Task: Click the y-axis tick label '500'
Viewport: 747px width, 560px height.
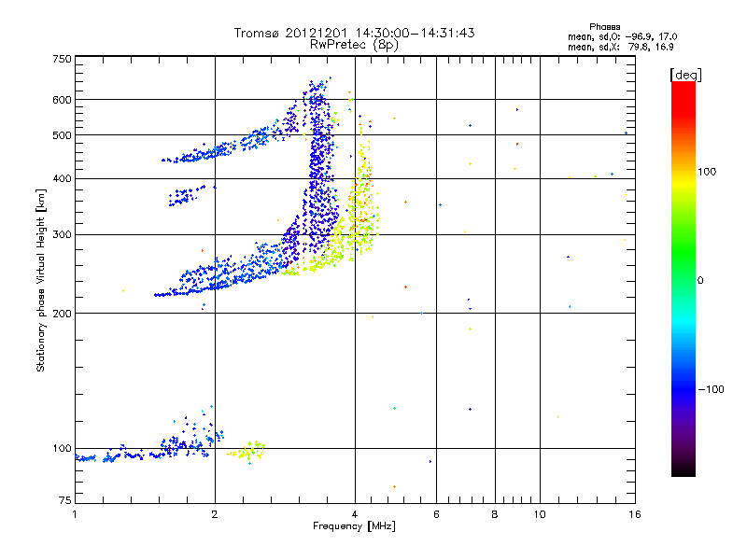Action: pyautogui.click(x=63, y=134)
